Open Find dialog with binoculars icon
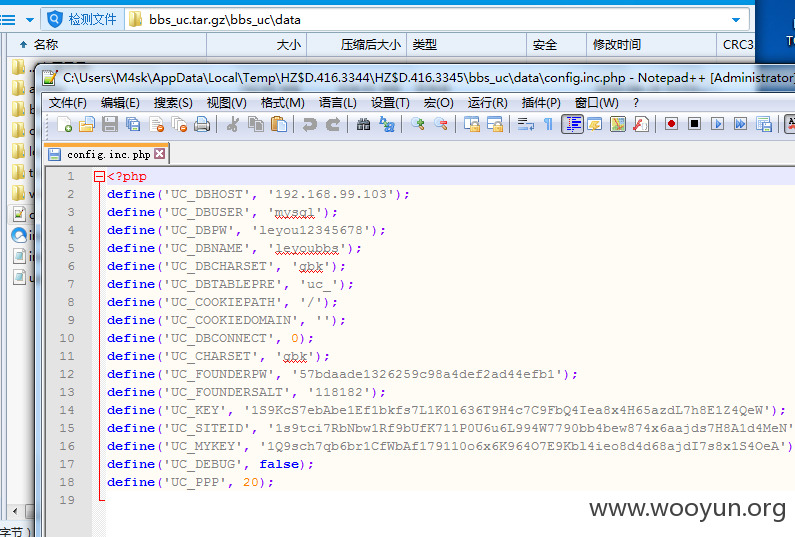Viewport: 795px width, 537px height. (363, 124)
